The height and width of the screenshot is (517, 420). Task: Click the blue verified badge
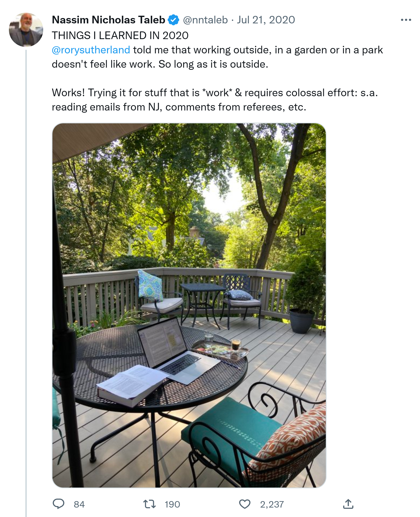173,20
